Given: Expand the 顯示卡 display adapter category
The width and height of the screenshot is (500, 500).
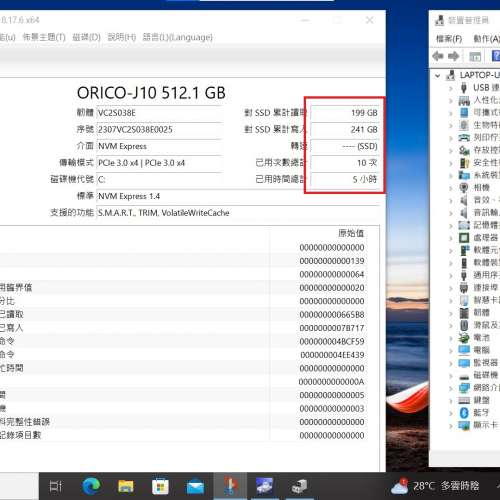Looking at the screenshot, I should (x=451, y=426).
